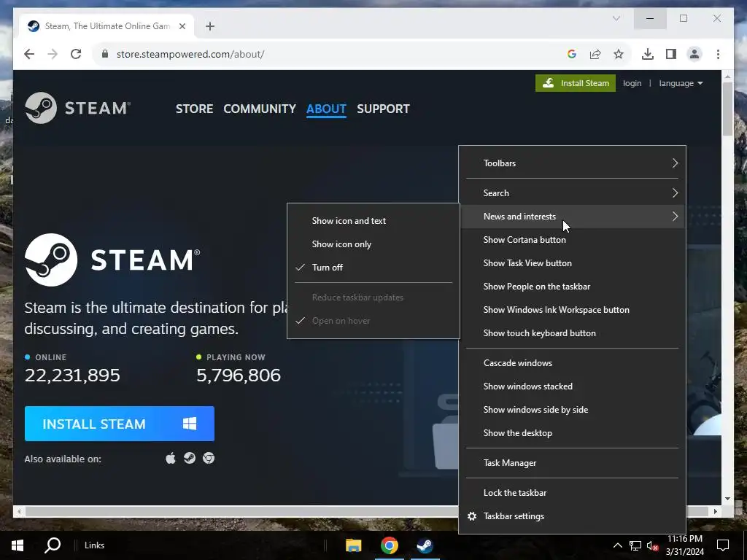The height and width of the screenshot is (560, 747).
Task: Reload the Steam page
Action: 76,54
